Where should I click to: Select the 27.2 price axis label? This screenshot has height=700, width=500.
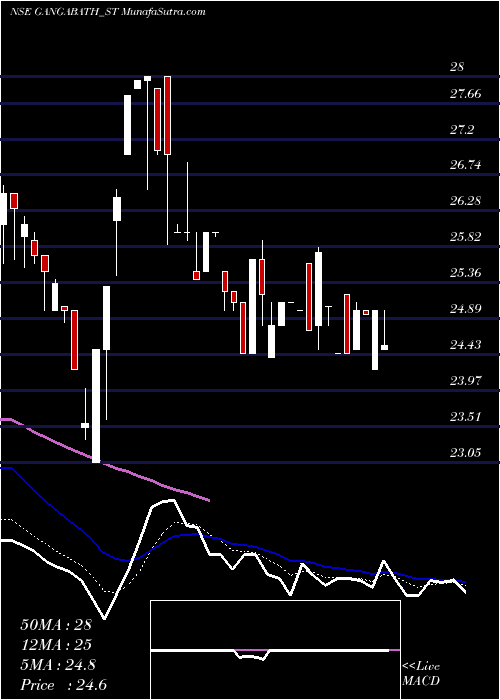(462, 130)
